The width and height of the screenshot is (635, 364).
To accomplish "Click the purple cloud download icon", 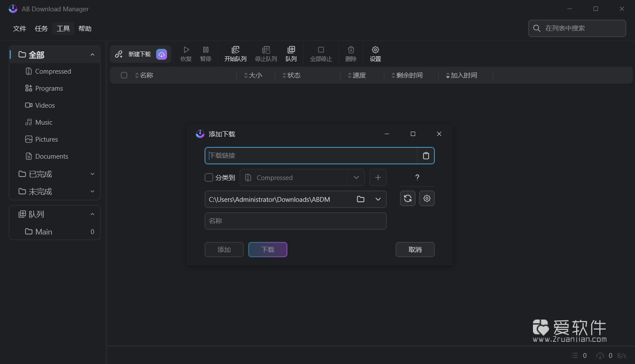I will tap(162, 54).
